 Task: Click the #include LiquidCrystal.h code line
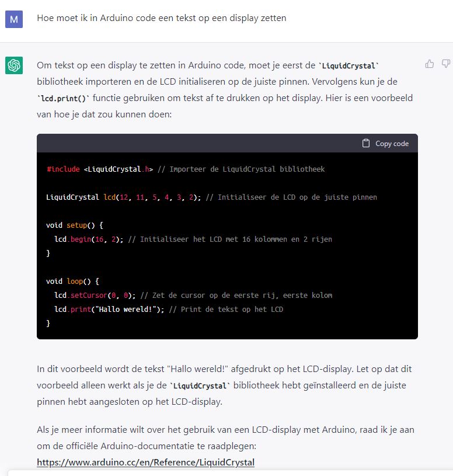[x=186, y=169]
